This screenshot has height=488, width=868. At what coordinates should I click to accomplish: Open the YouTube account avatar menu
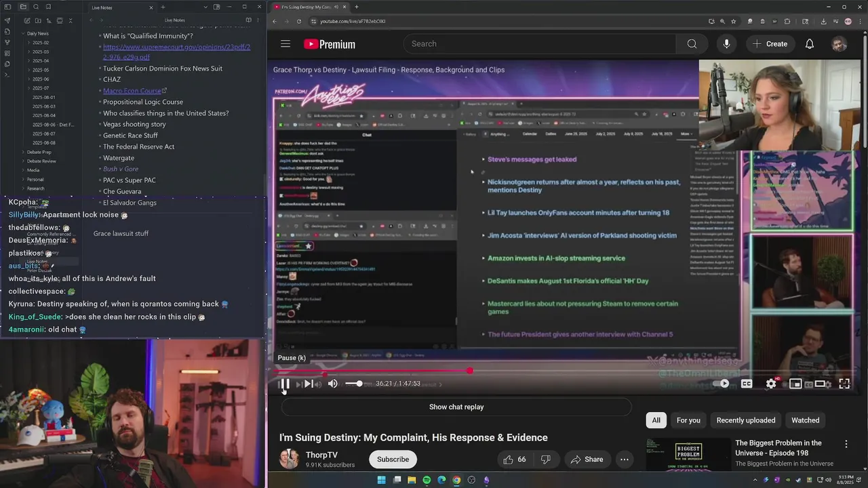(840, 44)
